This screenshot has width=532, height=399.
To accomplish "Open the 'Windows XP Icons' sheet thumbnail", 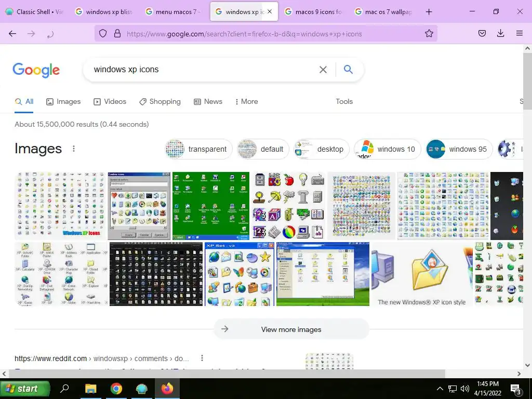I will [60, 206].
